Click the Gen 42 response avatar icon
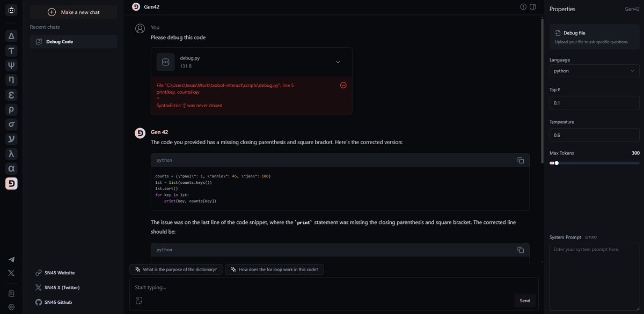 [x=140, y=133]
